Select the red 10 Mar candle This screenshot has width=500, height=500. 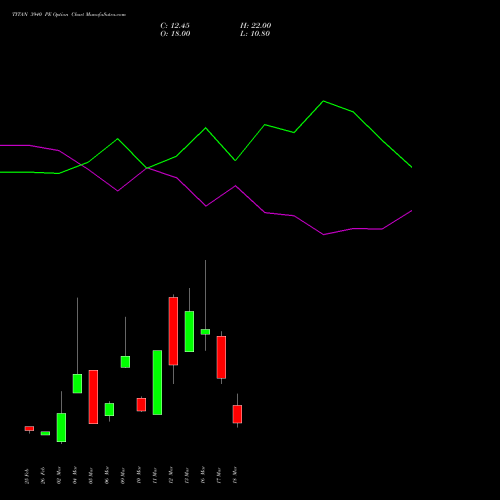(141, 405)
